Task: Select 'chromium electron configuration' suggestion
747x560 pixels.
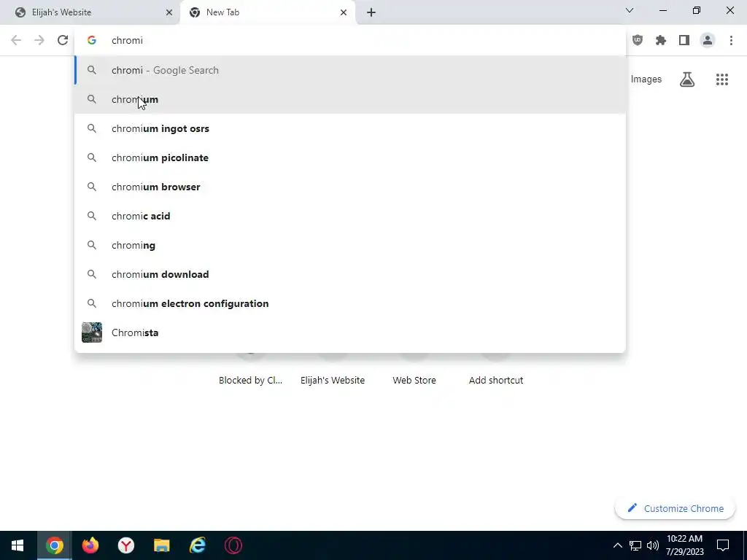Action: pos(350,303)
